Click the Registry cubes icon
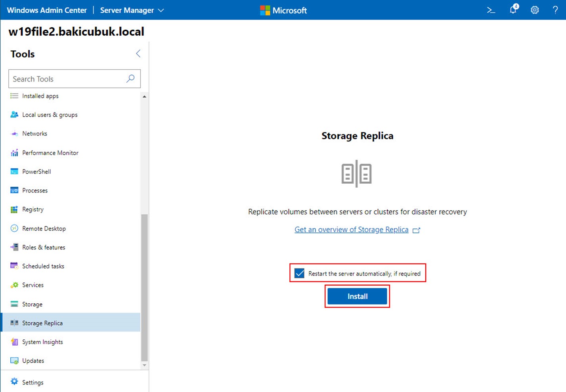 pyautogui.click(x=14, y=209)
